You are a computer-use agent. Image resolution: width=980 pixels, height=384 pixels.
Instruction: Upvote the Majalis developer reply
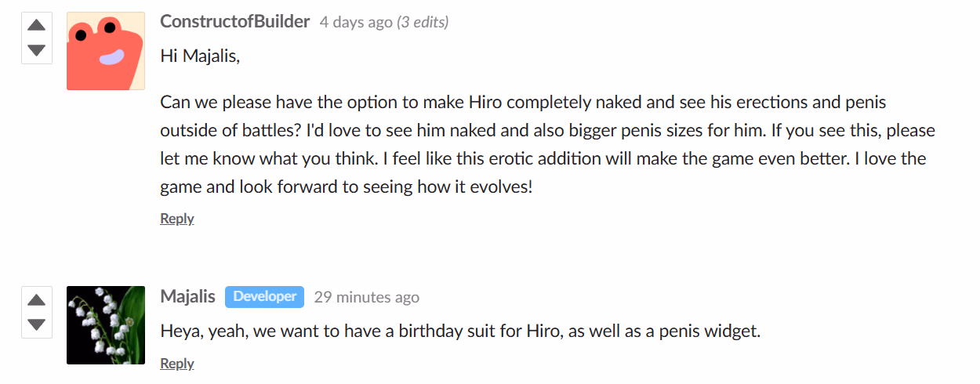pyautogui.click(x=36, y=299)
